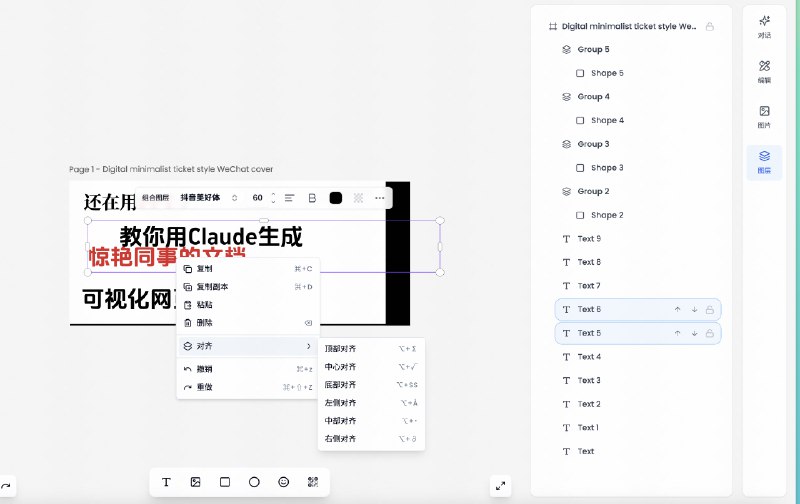The height and width of the screenshot is (504, 800).
Task: Click the Page 1 canvas title label
Action: pyautogui.click(x=171, y=169)
